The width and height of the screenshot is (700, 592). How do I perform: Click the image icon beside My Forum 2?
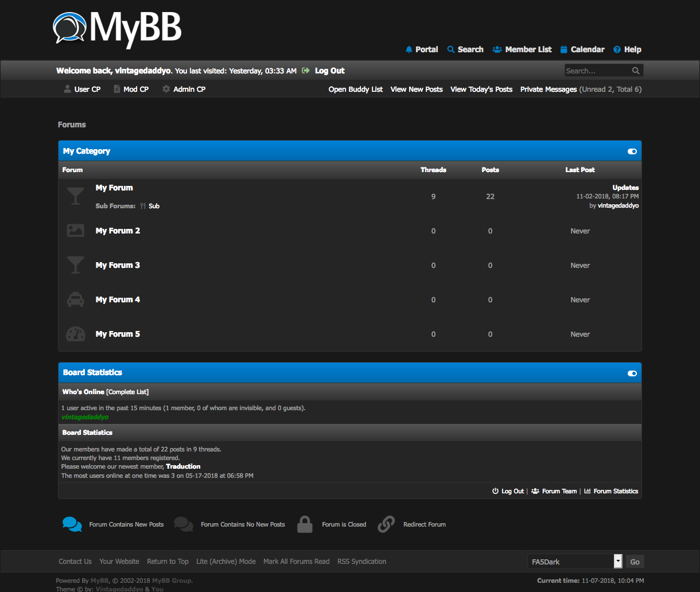click(75, 231)
